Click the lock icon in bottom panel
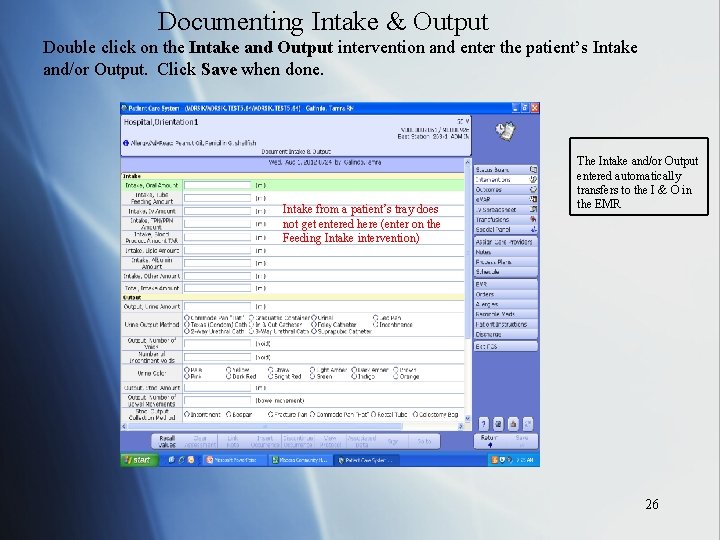This screenshot has width=720, height=540. [x=513, y=424]
